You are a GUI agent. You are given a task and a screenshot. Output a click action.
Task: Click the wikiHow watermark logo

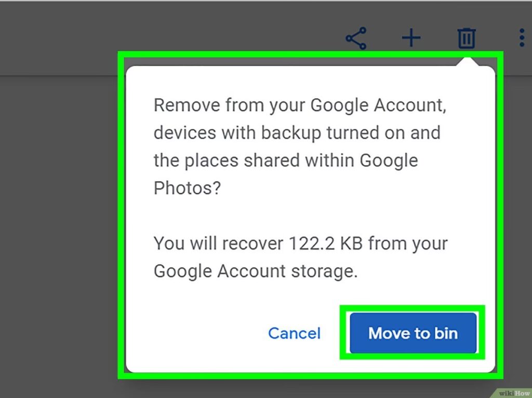point(511,393)
